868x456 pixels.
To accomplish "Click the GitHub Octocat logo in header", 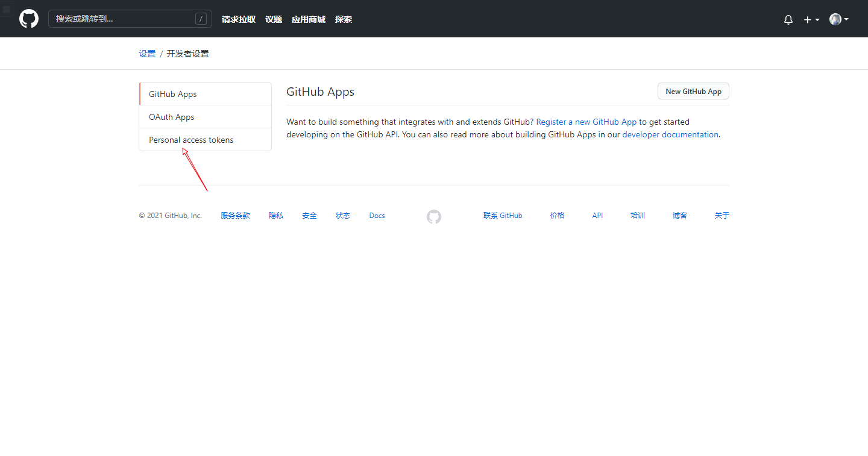I will pos(29,19).
